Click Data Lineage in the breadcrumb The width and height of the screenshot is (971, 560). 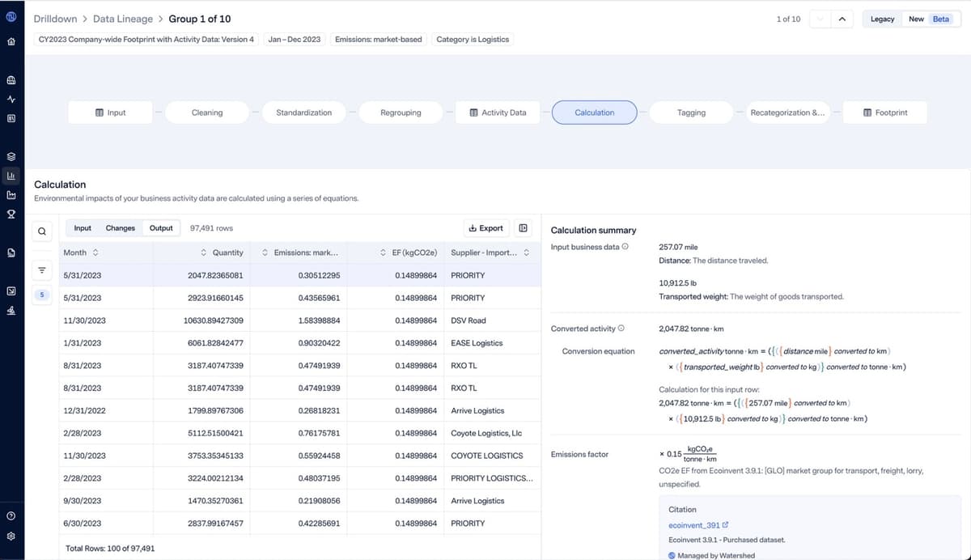pos(121,19)
